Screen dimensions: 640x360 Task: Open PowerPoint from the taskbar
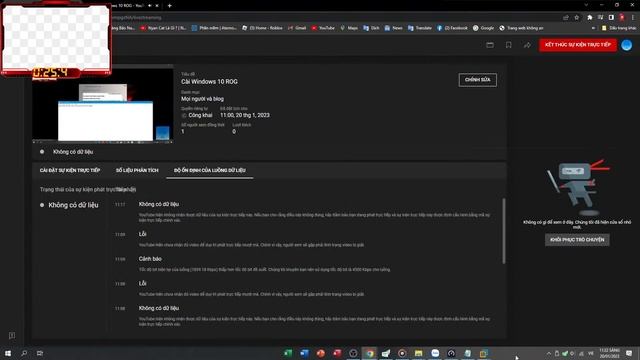320,353
